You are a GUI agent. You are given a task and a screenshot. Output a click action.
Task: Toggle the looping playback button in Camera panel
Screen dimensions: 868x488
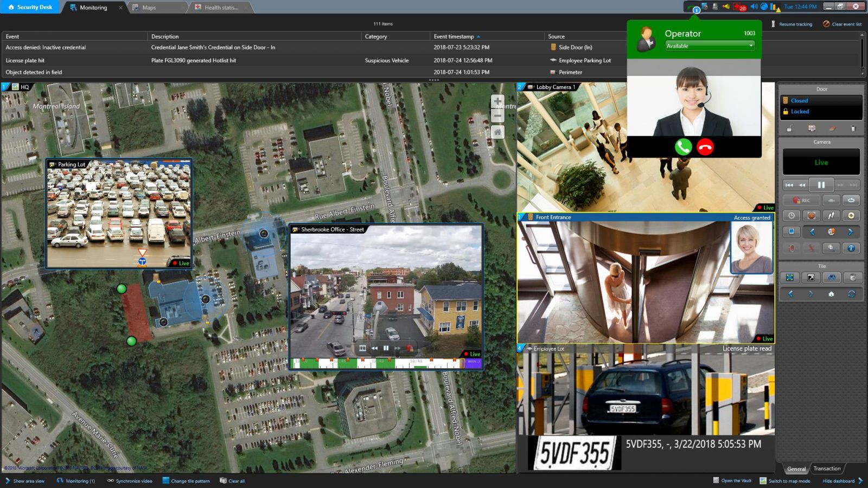tap(851, 200)
